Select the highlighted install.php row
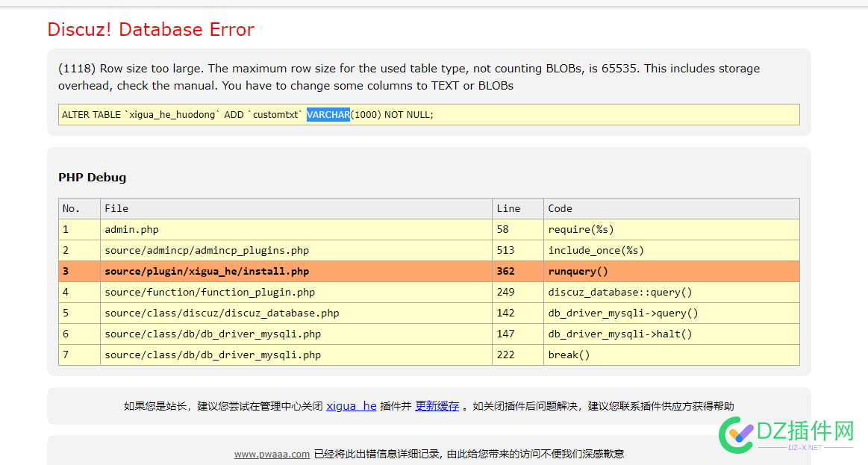This screenshot has width=868, height=465. point(429,271)
